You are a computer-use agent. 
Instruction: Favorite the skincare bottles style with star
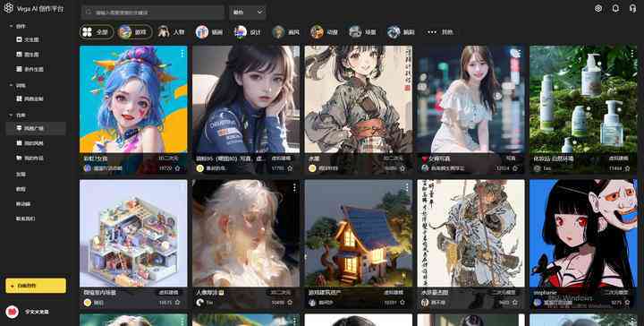pos(627,168)
